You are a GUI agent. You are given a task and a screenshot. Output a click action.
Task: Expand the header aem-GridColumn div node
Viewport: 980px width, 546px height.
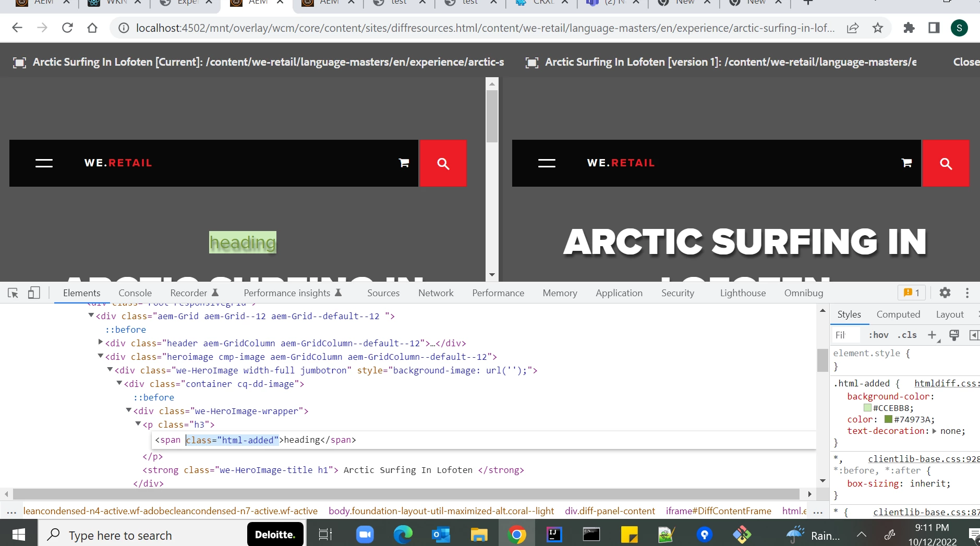101,343
